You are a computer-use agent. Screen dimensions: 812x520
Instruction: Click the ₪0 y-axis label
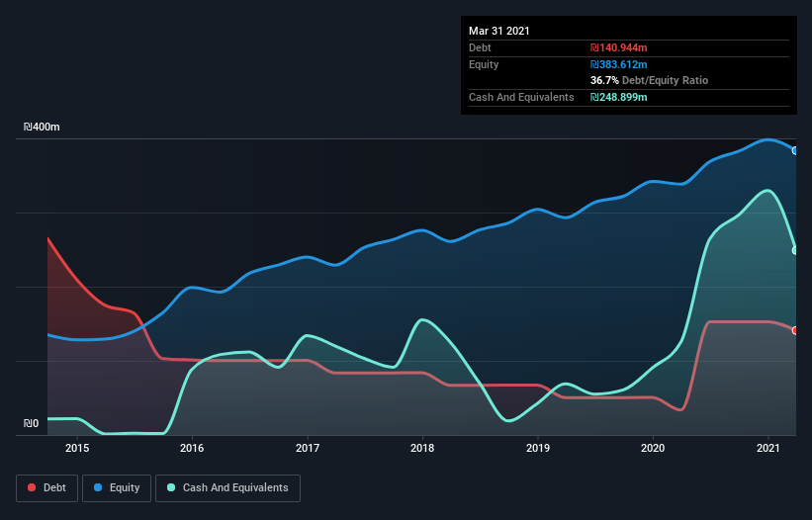pyautogui.click(x=31, y=423)
